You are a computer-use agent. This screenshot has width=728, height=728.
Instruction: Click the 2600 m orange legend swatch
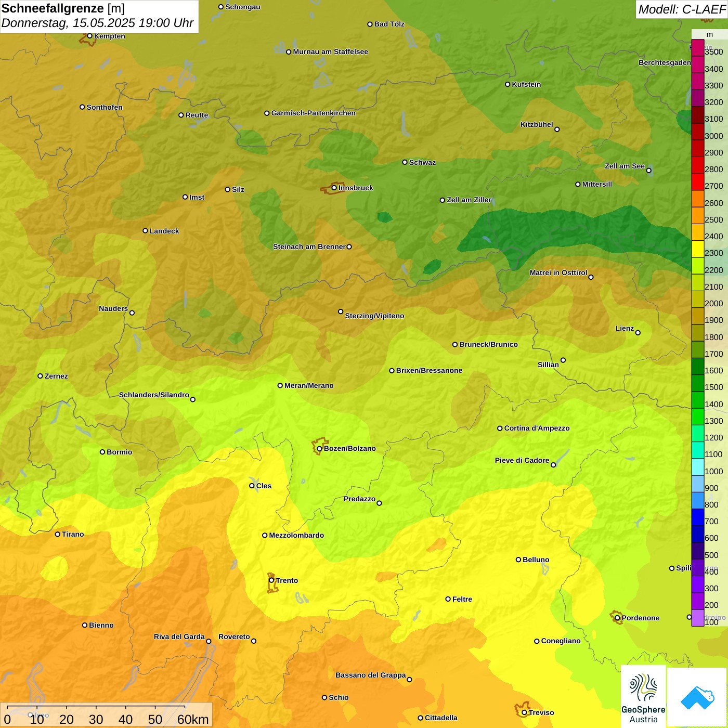(x=697, y=199)
